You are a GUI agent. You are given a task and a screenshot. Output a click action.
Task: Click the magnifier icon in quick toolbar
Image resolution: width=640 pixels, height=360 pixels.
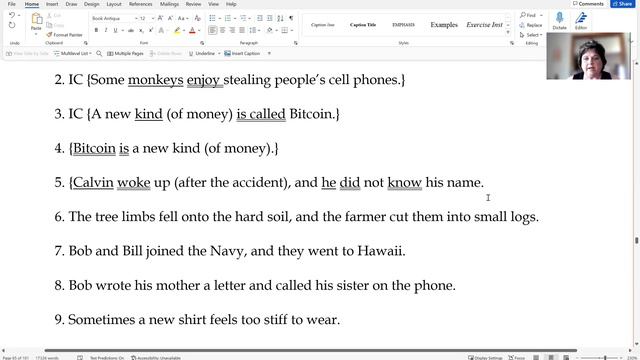99,53
